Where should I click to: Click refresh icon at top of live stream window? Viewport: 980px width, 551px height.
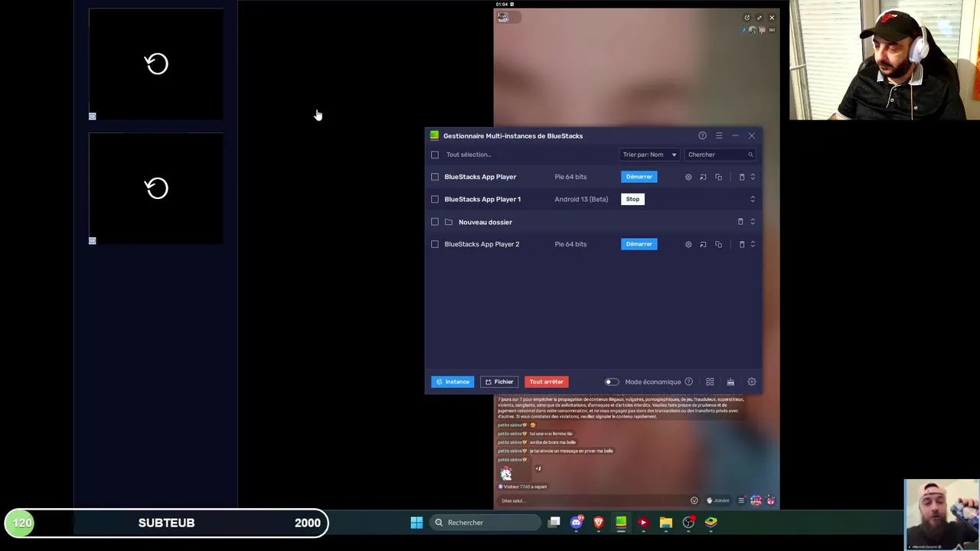pos(747,18)
